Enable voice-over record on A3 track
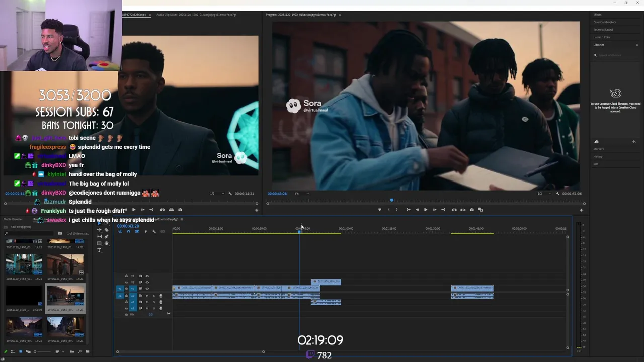This screenshot has height=362, width=644. click(x=161, y=308)
